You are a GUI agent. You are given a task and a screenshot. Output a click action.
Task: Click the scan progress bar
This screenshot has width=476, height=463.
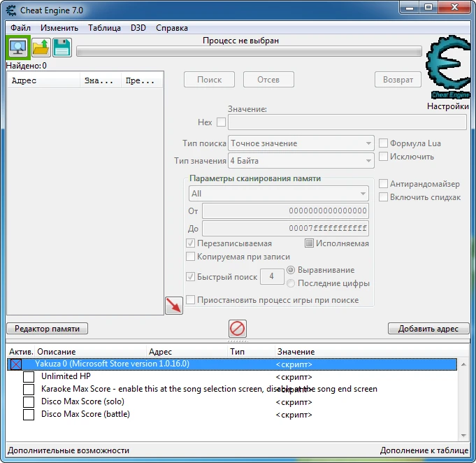(249, 51)
